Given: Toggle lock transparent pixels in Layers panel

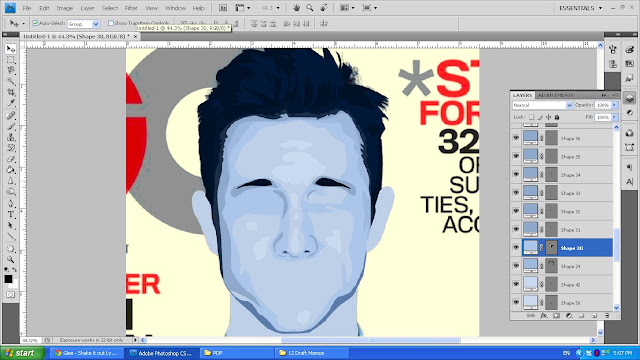Looking at the screenshot, I should pyautogui.click(x=531, y=117).
